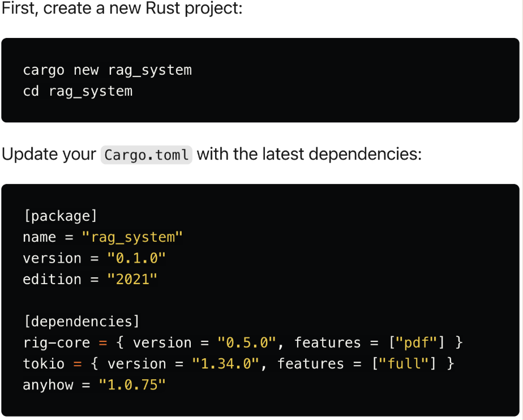Click the 'cargo new rag_system' command line
523x420 pixels.
[x=107, y=70]
